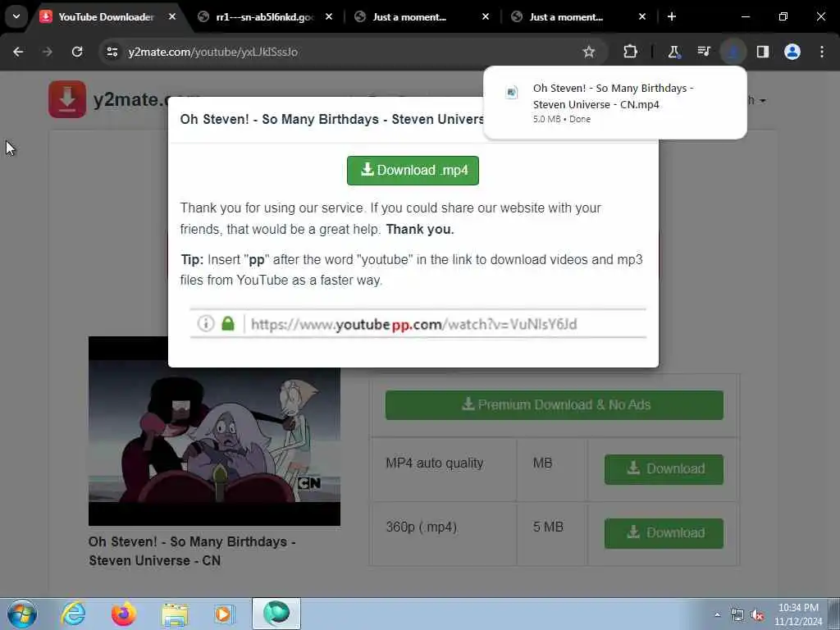Open the Chrome profile avatar
Screen dimensions: 840x630
[x=792, y=52]
